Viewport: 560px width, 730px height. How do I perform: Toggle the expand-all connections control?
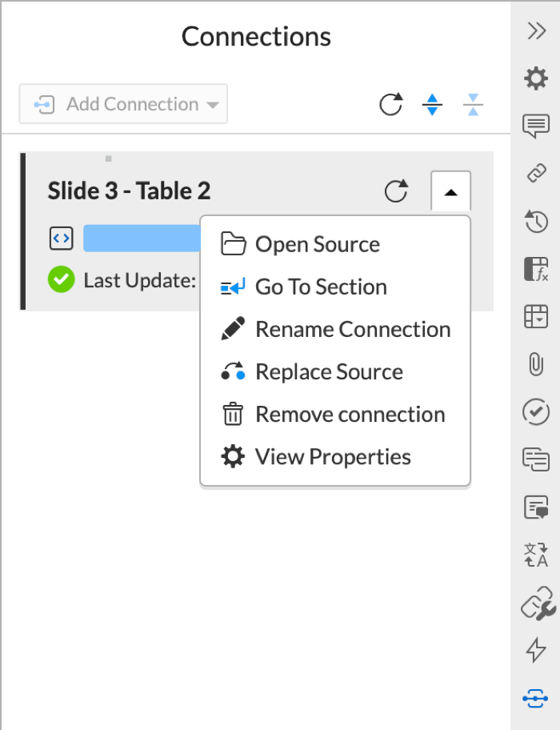click(432, 104)
